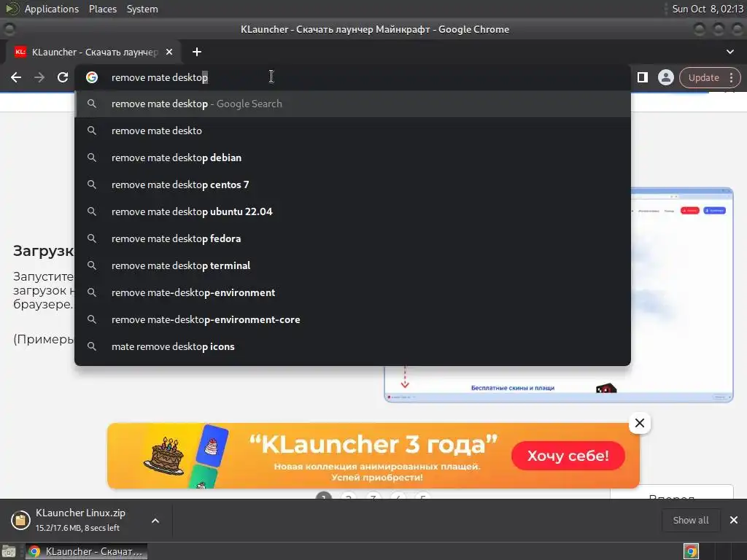Open the Chrome profile avatar
This screenshot has height=560, width=747.
click(x=665, y=77)
